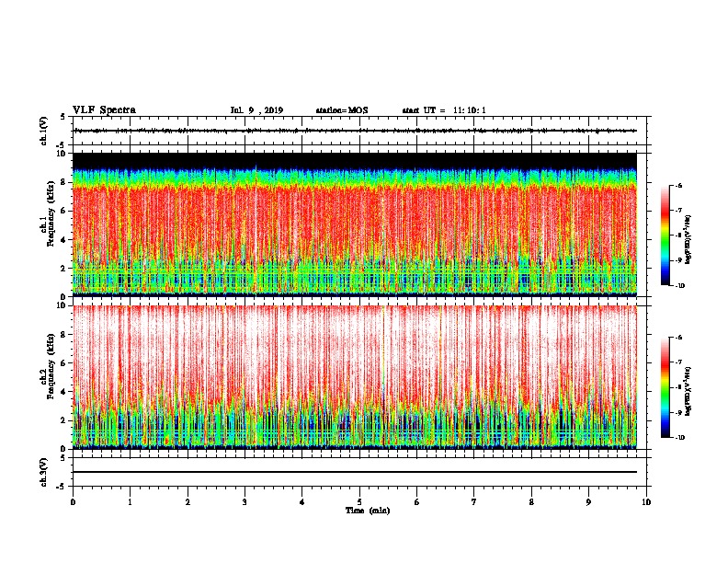The height and width of the screenshot is (563, 728).
Task: Click the "Time (min)" axis label
Action: pos(368,511)
